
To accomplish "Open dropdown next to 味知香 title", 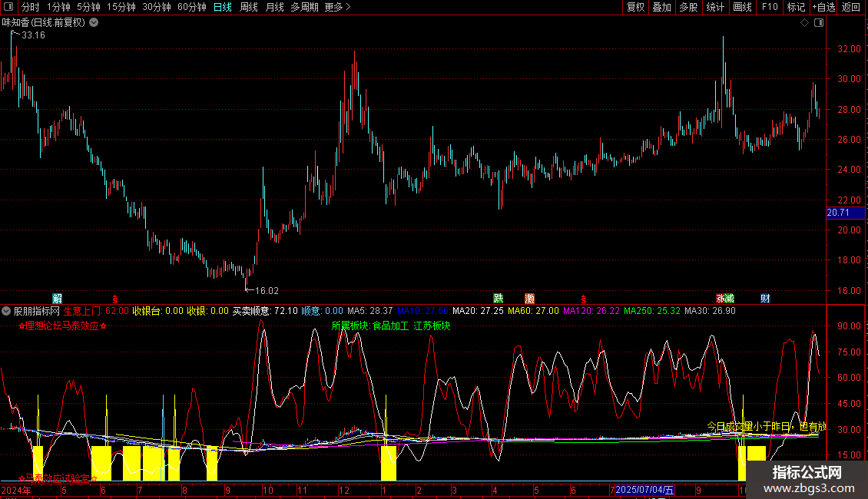I will [x=94, y=23].
